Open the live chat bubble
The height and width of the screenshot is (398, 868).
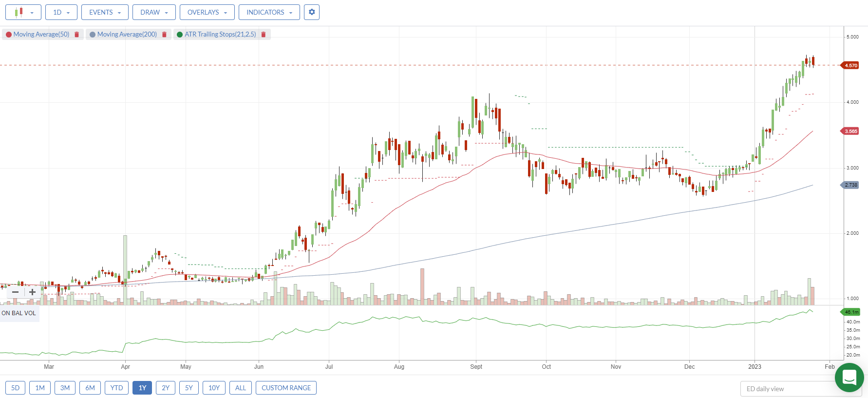pyautogui.click(x=849, y=378)
